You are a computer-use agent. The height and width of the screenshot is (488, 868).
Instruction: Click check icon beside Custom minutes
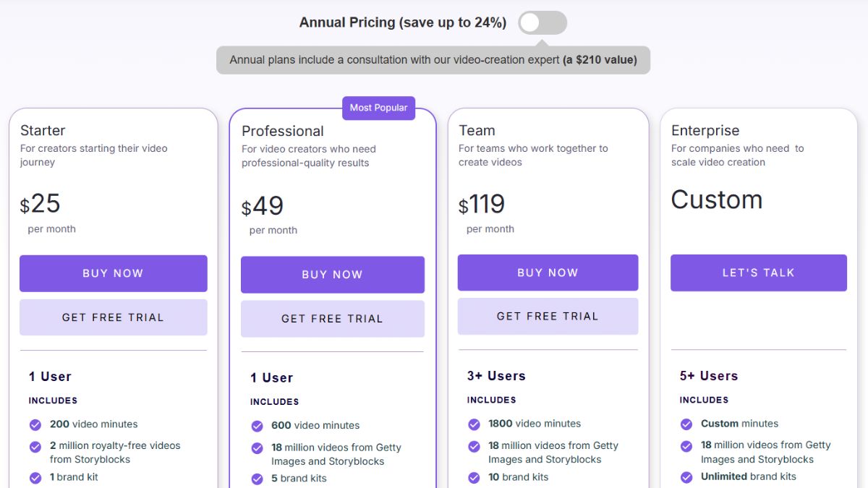(x=686, y=424)
